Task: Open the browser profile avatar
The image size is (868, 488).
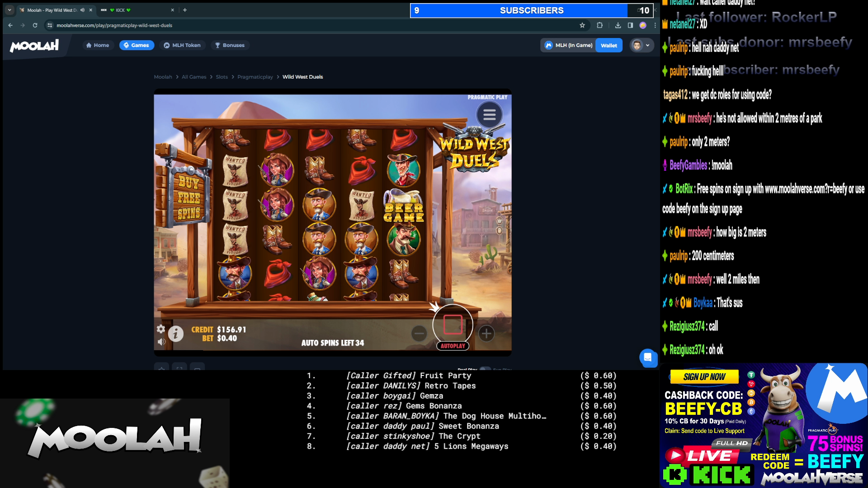Action: (x=643, y=25)
